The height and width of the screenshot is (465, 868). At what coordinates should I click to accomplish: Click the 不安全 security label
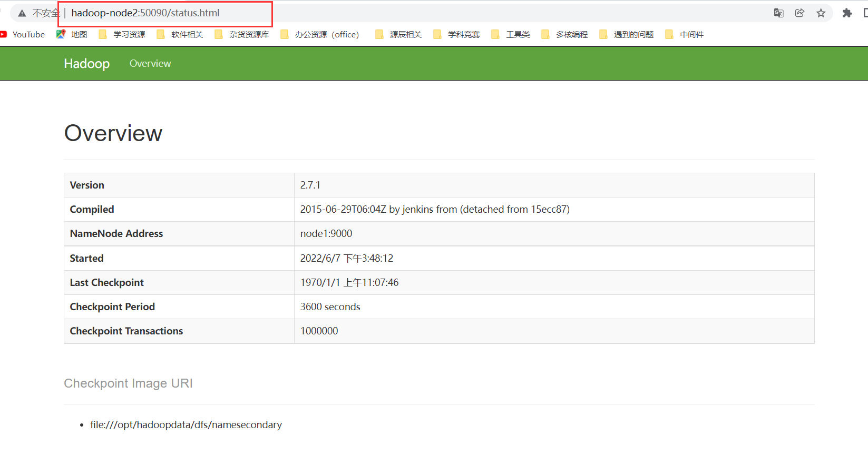pos(46,13)
